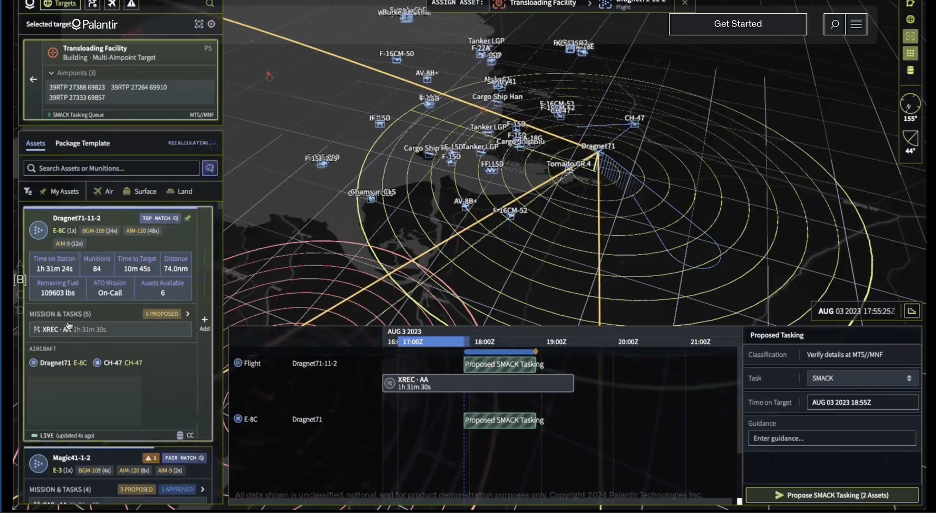Click the Magic41-1-2 flight formation icon

click(38, 463)
